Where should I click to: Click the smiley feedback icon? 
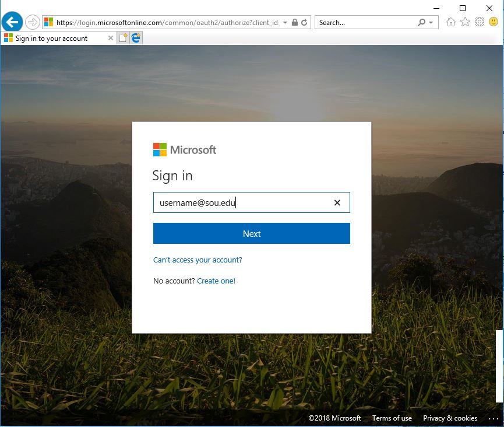[x=494, y=22]
